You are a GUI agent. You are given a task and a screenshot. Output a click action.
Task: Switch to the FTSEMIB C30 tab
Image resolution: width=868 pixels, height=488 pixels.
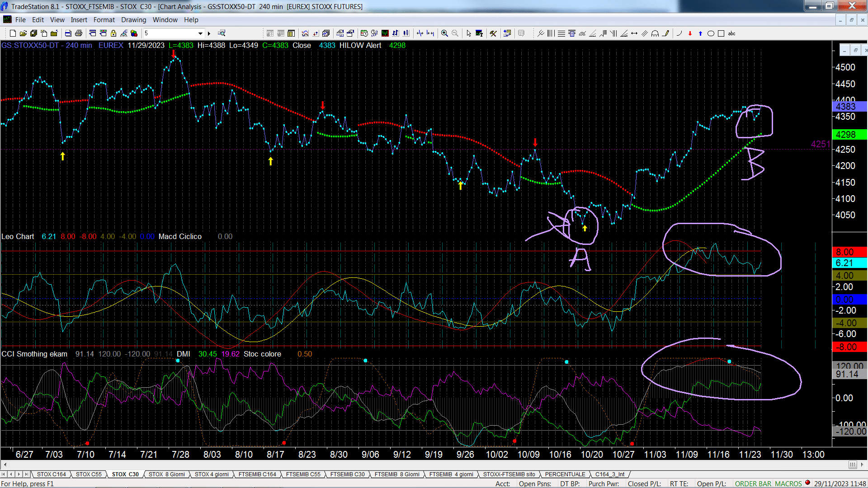[x=347, y=474]
